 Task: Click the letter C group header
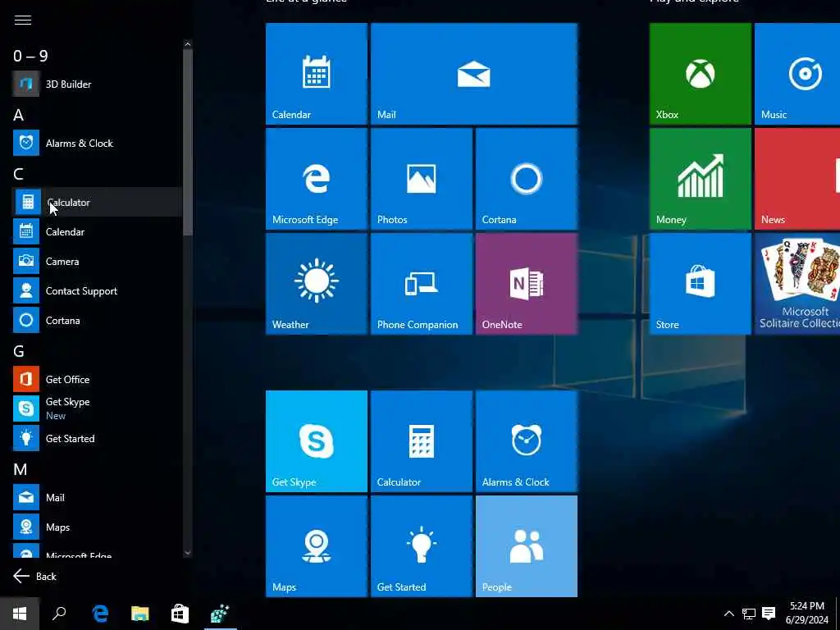[18, 174]
